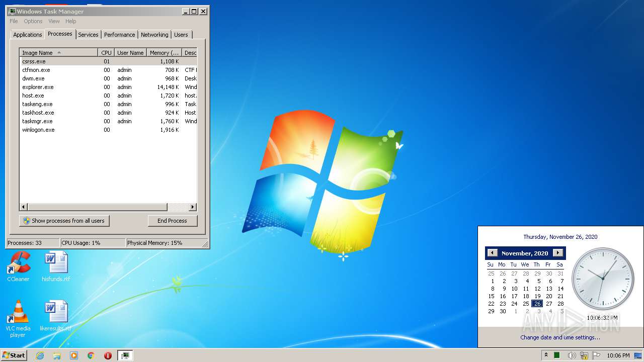Click Change date and time settings link

(x=560, y=337)
